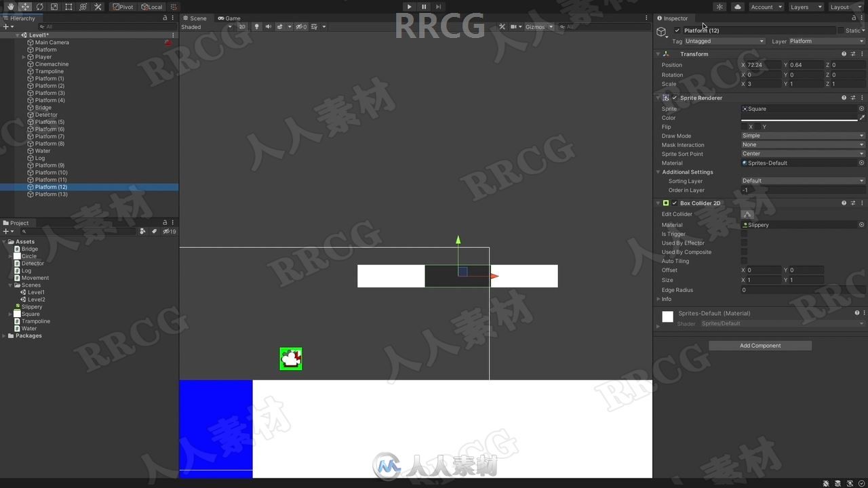Disable Box Collider 2D component checkbox
Image resolution: width=868 pixels, height=488 pixels.
click(x=674, y=203)
